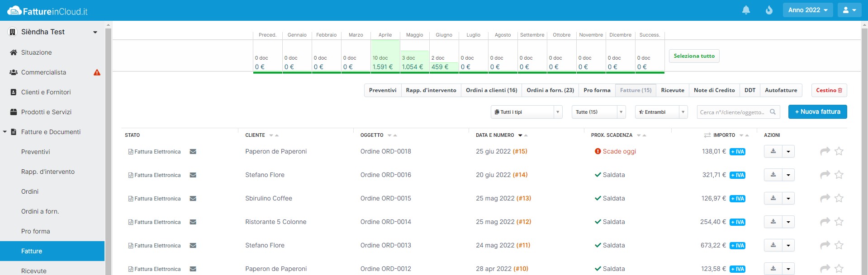Viewport: 868px width, 275px height.
Task: Star the Paperon de Paperoni invoice #15
Action: pos(839,151)
